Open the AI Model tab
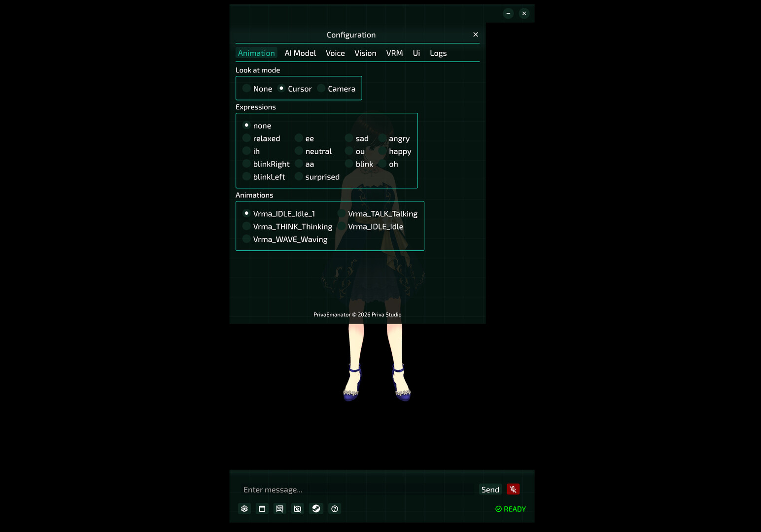Screen dimensions: 761x532 [x=300, y=53]
